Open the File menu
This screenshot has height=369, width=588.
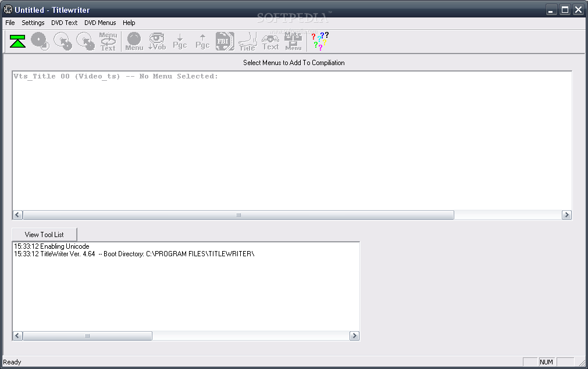click(10, 23)
